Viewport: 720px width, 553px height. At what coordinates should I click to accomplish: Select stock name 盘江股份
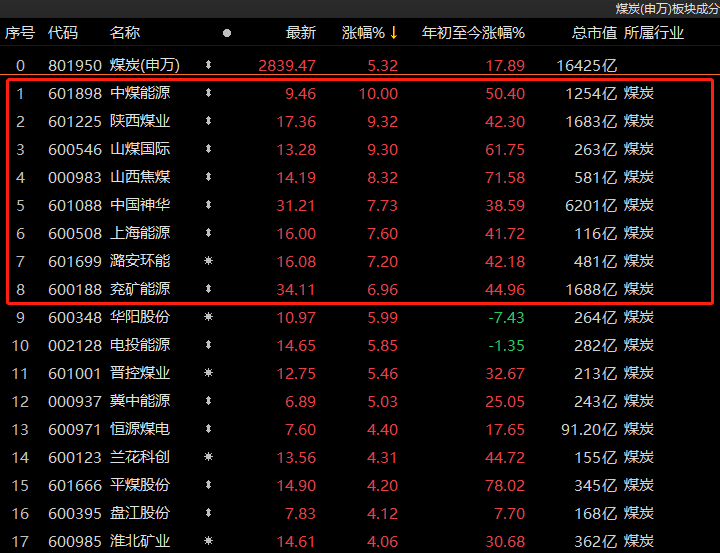coord(140,514)
